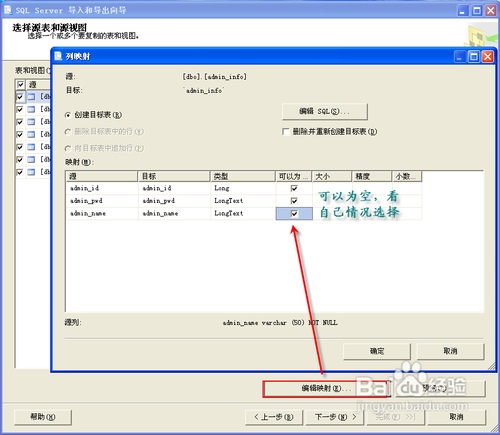
Task: Click the Long type cell for admin_id
Action: pos(243,188)
